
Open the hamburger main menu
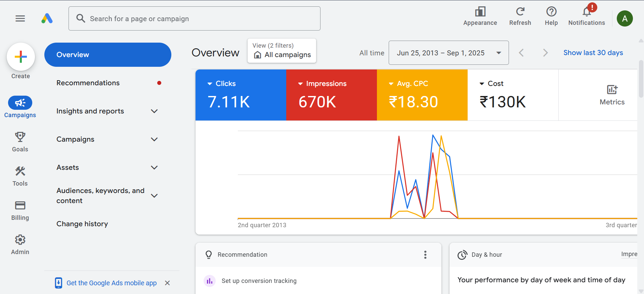click(x=20, y=18)
